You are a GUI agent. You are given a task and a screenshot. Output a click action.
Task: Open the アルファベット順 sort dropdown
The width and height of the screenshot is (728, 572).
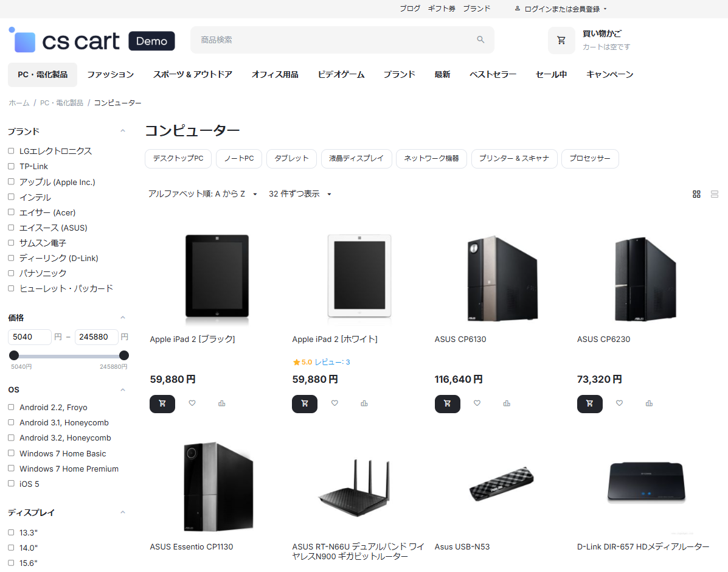[203, 194]
